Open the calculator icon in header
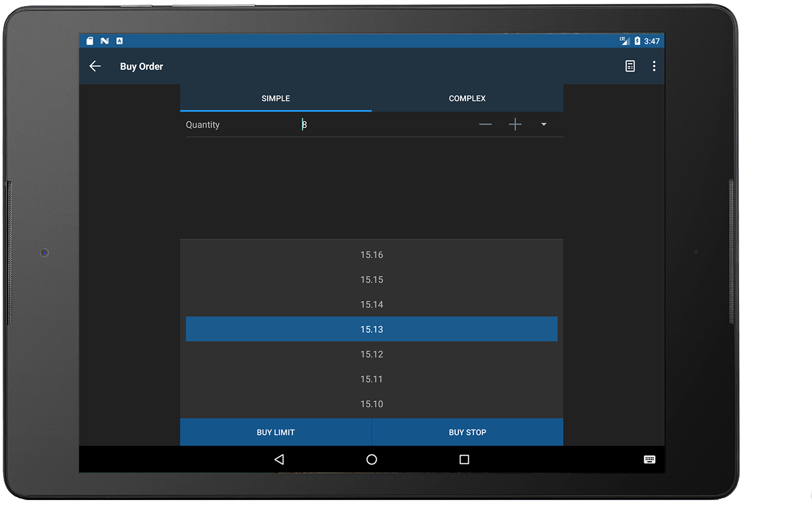This screenshot has height=505, width=812. tap(630, 66)
